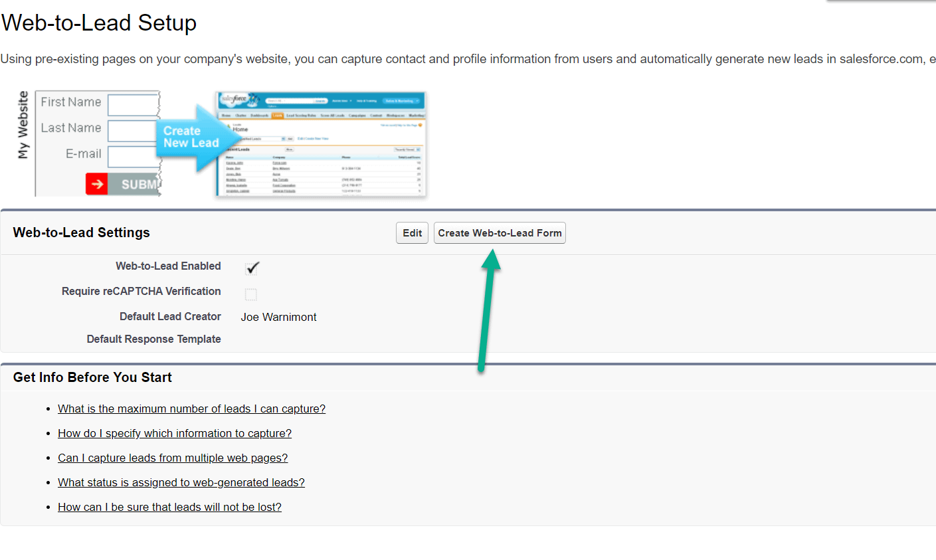Click the 'Web-to-Lead Setup' page heading
Image resolution: width=936 pixels, height=560 pixels.
click(x=99, y=23)
